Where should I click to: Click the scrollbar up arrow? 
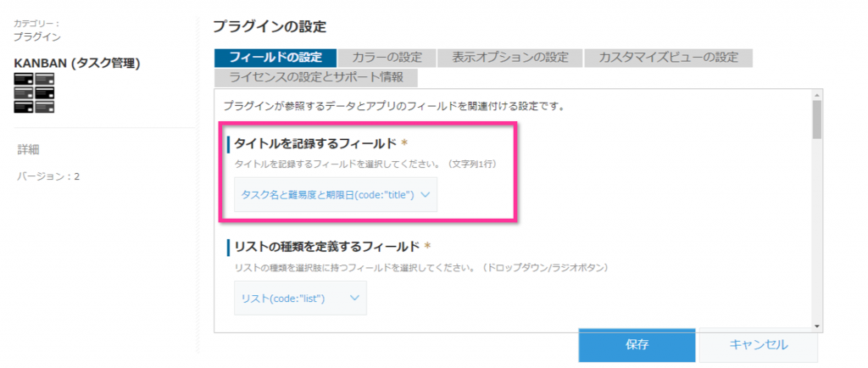click(x=816, y=95)
